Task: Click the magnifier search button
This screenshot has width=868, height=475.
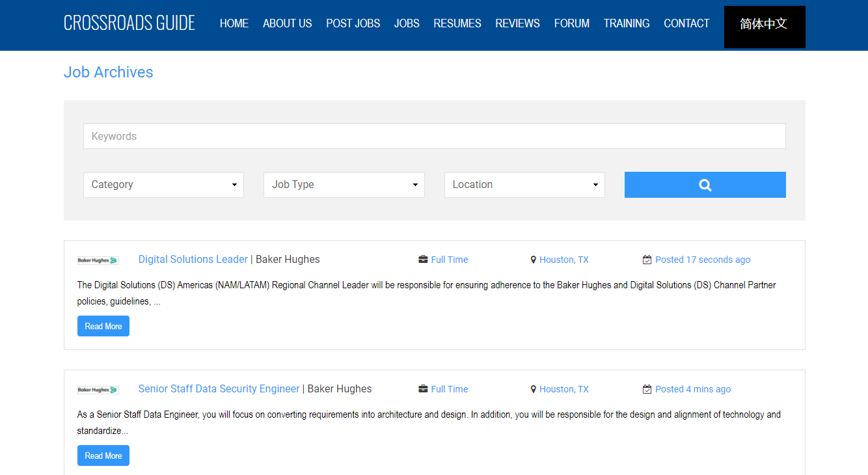Action: coord(705,185)
